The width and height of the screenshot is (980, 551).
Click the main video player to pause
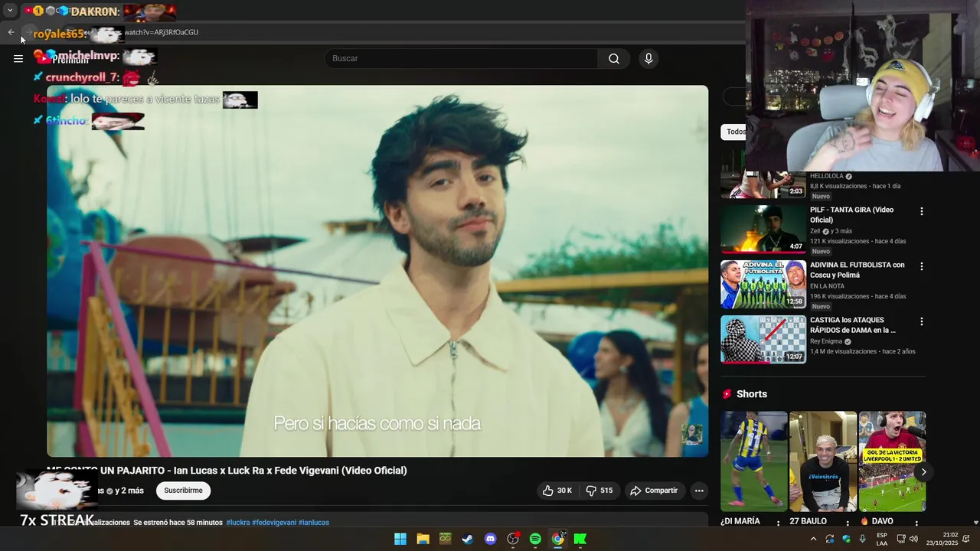[x=377, y=271]
